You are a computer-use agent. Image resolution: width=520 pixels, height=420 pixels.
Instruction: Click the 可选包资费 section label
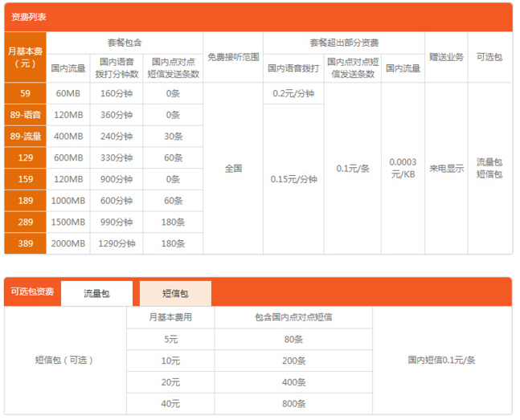coord(32,292)
